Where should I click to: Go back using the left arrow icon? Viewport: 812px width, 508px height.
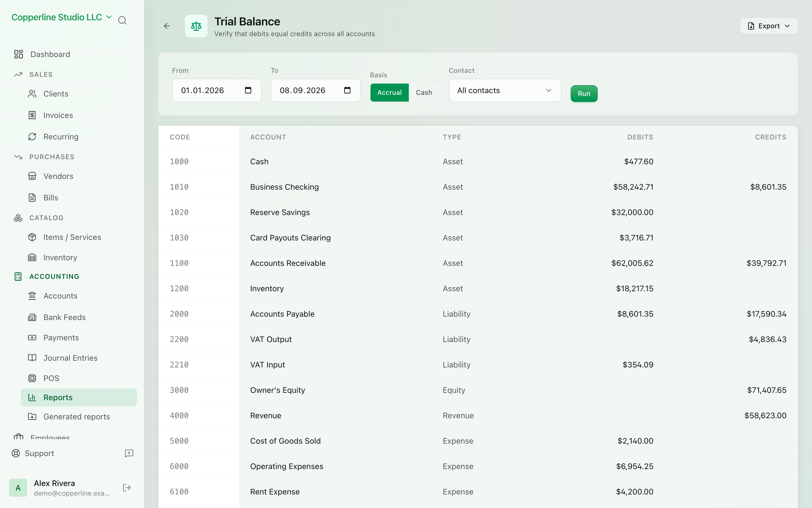click(x=167, y=26)
